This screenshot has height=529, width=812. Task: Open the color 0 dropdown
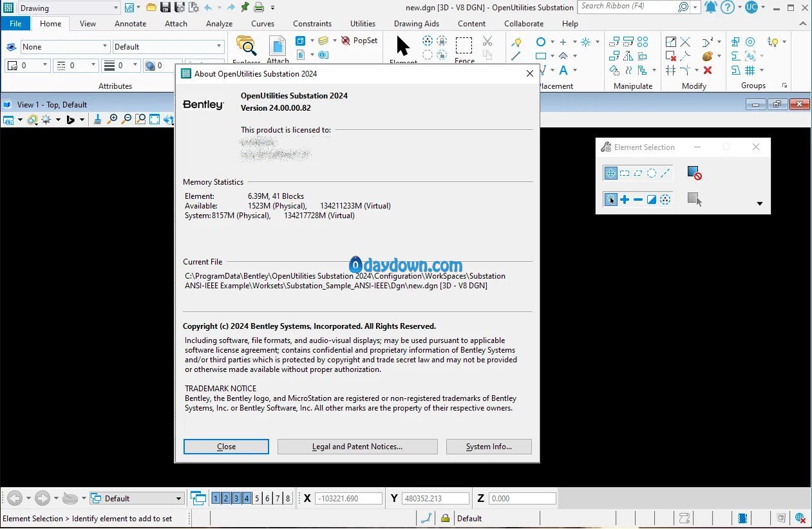click(28, 66)
